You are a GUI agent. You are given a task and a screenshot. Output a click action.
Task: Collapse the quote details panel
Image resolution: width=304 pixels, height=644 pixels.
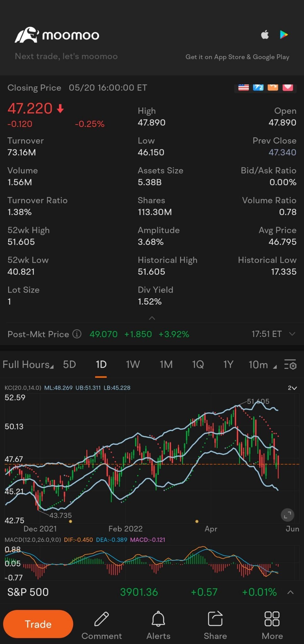(152, 318)
